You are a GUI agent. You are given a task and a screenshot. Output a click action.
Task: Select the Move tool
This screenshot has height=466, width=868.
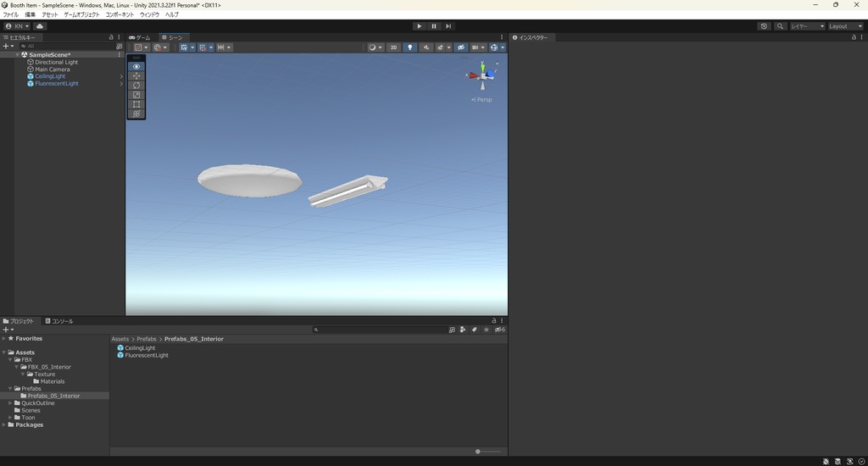136,75
